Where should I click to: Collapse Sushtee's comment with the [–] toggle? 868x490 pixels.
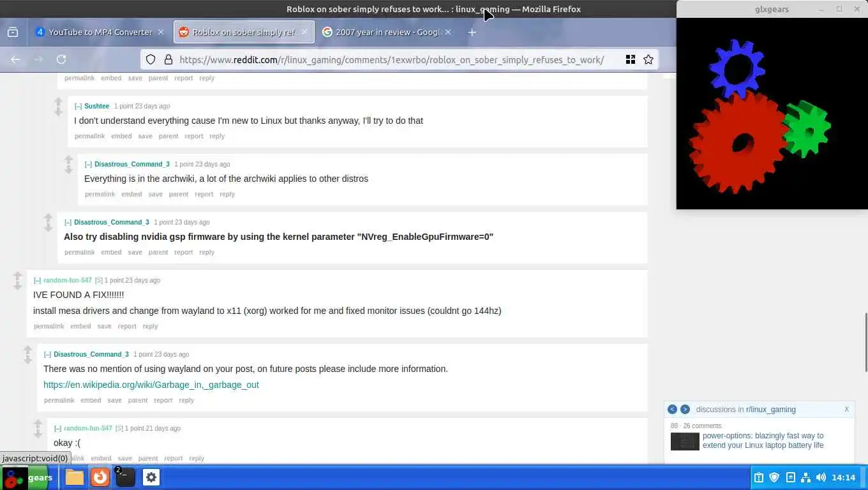[x=78, y=107]
